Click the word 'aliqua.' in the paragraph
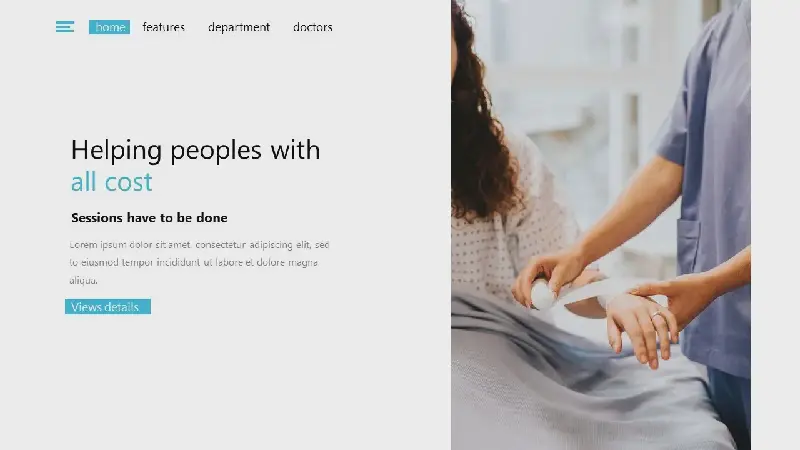 [83, 280]
